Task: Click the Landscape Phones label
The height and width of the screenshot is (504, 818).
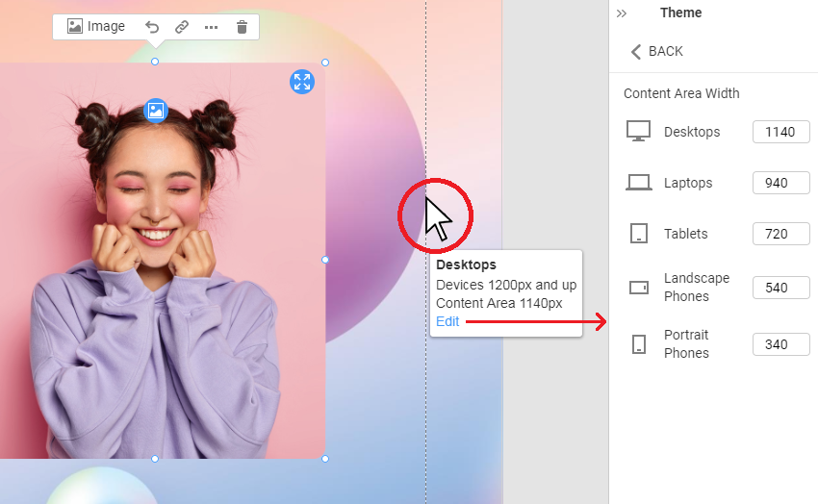Action: pyautogui.click(x=697, y=288)
